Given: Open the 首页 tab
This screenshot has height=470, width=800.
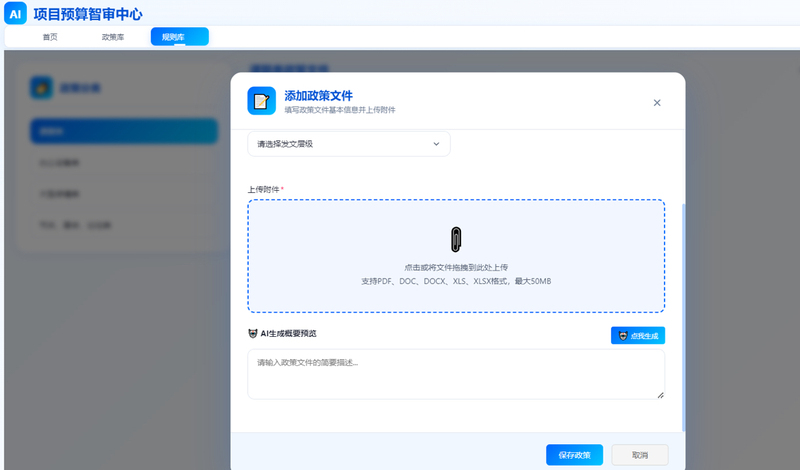Looking at the screenshot, I should pyautogui.click(x=50, y=37).
